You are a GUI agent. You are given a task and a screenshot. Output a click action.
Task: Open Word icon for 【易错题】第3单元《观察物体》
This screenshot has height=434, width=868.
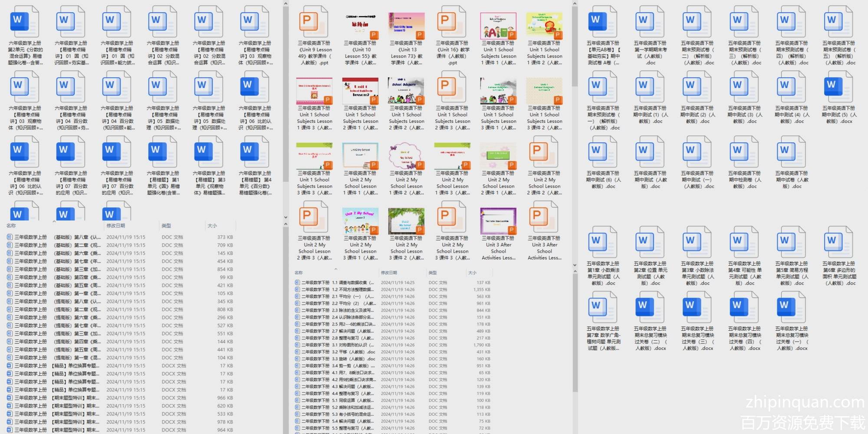pyautogui.click(x=208, y=152)
